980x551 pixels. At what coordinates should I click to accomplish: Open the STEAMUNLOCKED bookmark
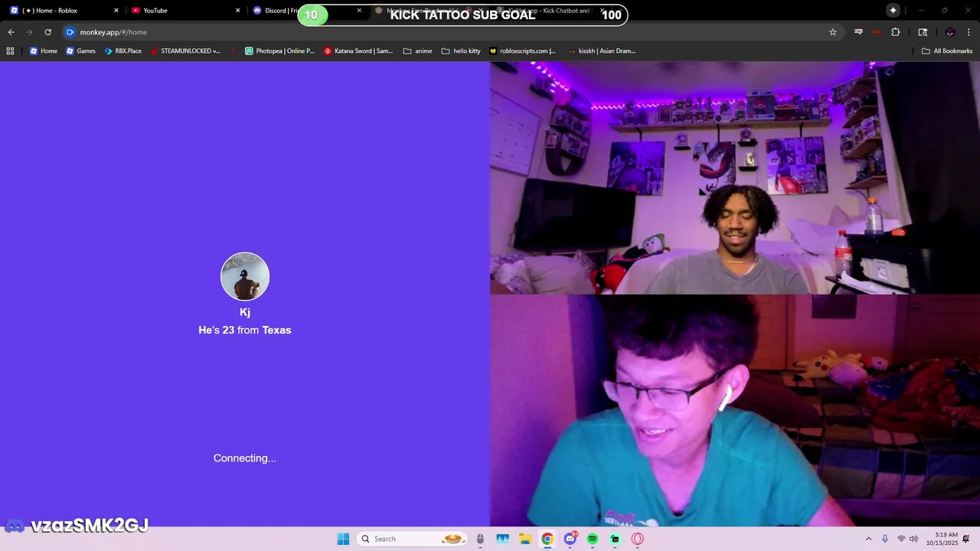tap(185, 51)
